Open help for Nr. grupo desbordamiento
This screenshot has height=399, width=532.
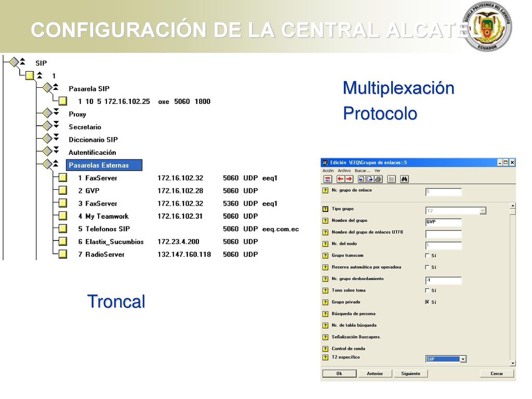pyautogui.click(x=325, y=279)
